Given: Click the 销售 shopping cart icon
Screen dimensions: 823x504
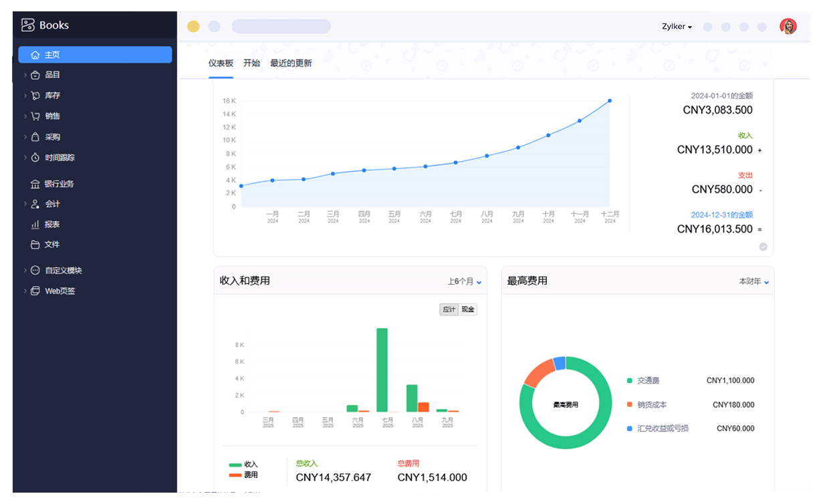Looking at the screenshot, I should [35, 116].
